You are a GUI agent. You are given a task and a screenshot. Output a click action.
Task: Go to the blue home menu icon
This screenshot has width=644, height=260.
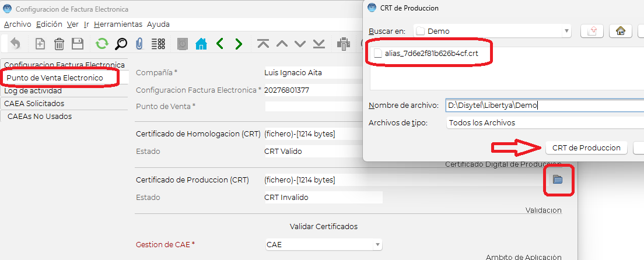pyautogui.click(x=201, y=44)
